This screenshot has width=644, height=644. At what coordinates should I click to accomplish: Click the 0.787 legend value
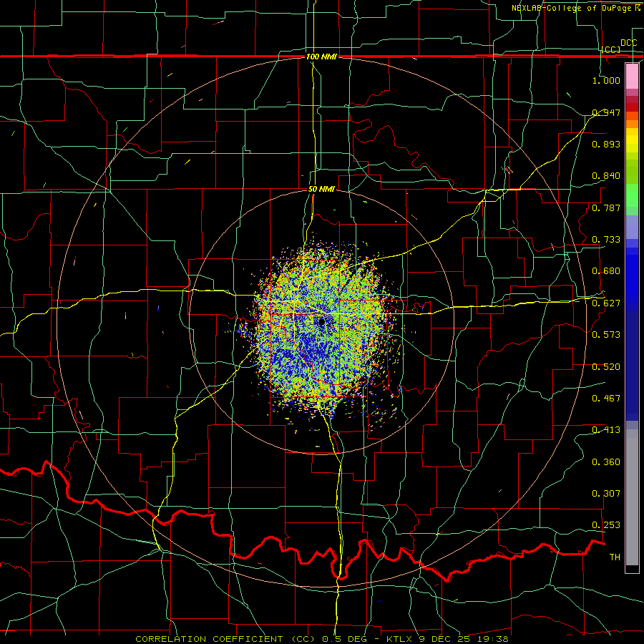click(x=606, y=208)
